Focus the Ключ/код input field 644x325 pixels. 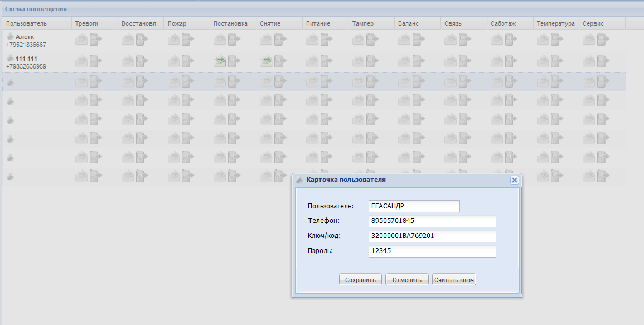point(432,236)
